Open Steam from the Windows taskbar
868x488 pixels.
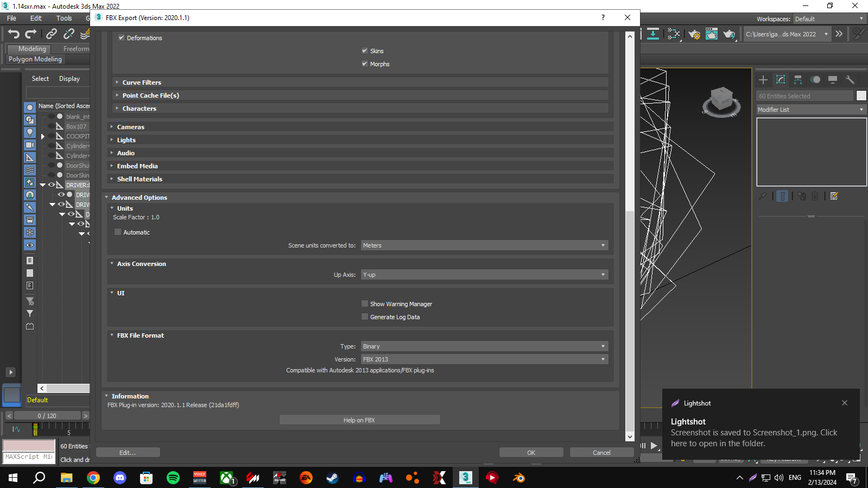pyautogui.click(x=332, y=478)
